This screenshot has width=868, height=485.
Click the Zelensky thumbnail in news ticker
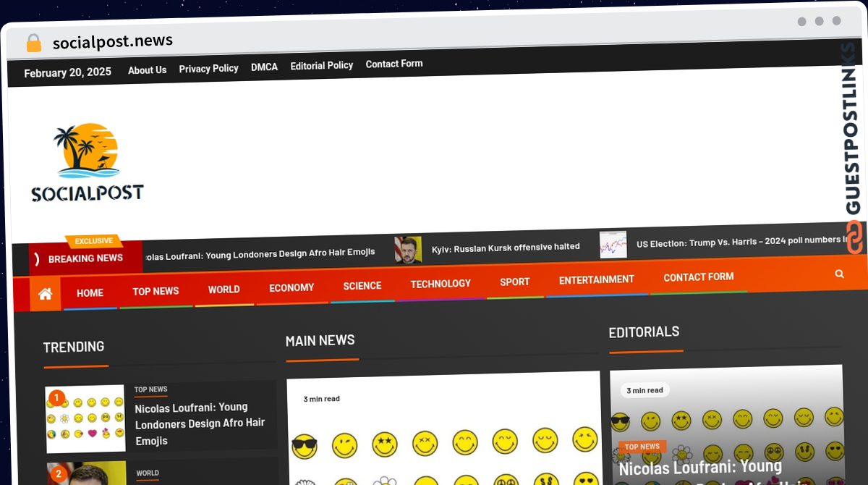click(408, 250)
